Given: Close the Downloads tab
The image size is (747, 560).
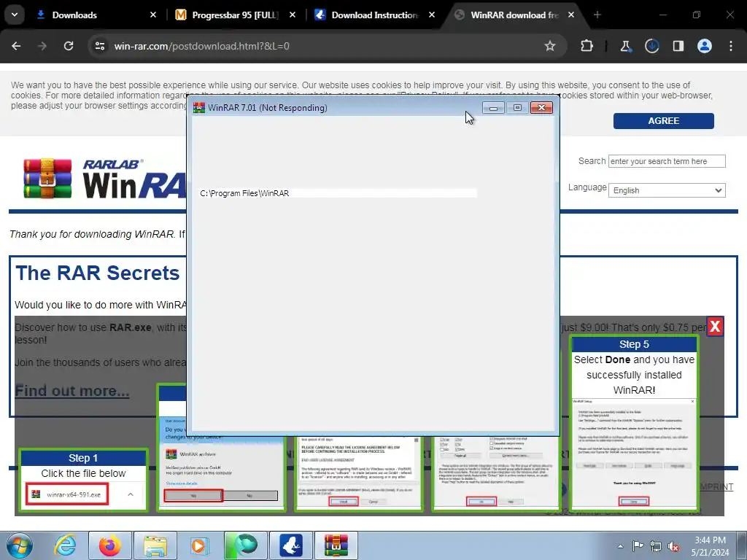Looking at the screenshot, I should (153, 15).
